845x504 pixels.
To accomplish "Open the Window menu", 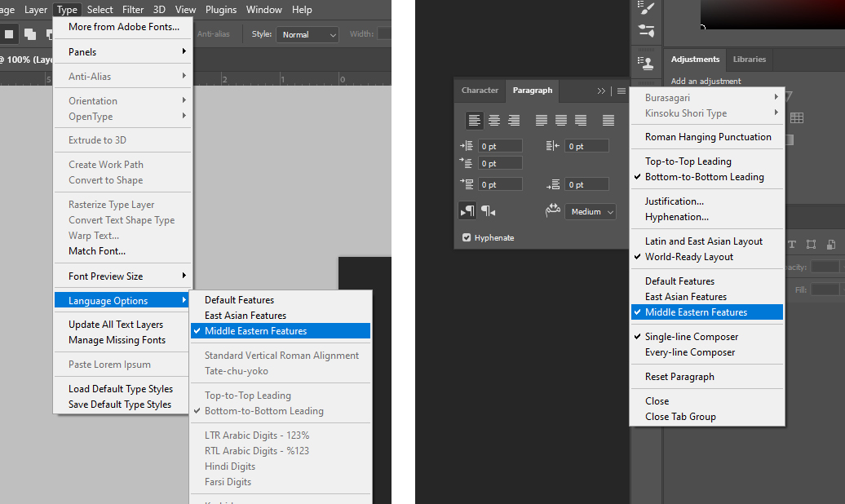I will (264, 10).
